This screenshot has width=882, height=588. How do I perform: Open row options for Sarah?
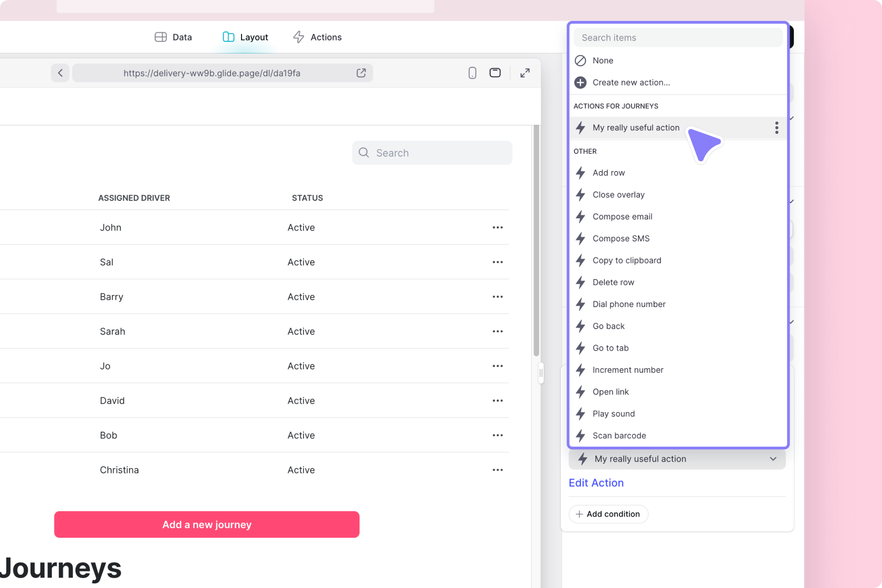[497, 331]
